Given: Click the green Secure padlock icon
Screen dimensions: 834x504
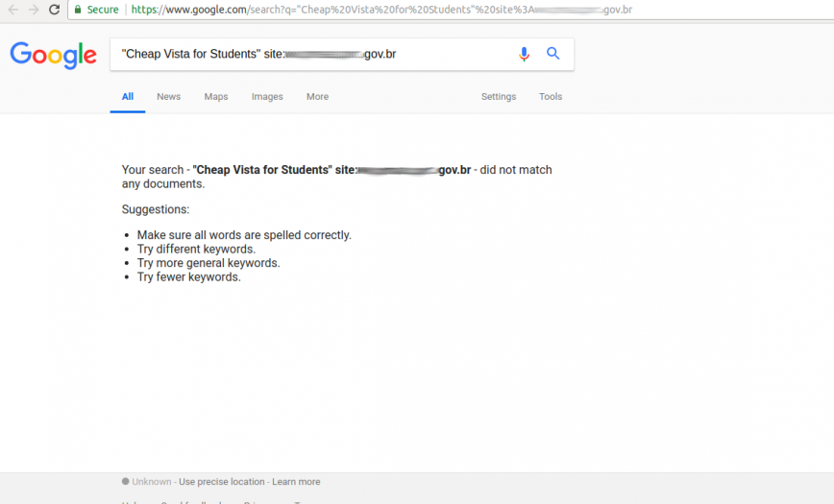Looking at the screenshot, I should tap(77, 10).
